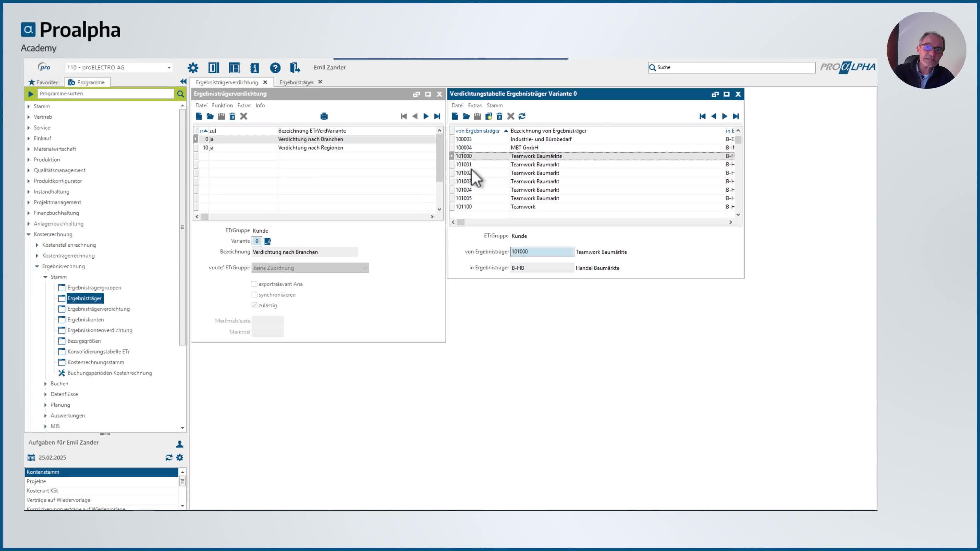Click the copy-new record icon in Verdichtungstabelle toolbar

488,116
